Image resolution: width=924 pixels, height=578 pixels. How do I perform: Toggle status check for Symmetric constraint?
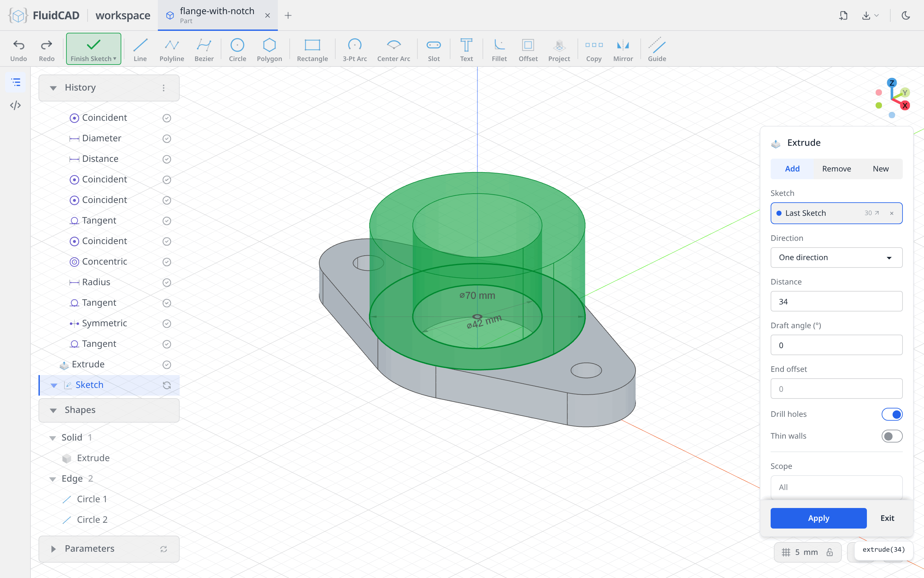coord(167,323)
